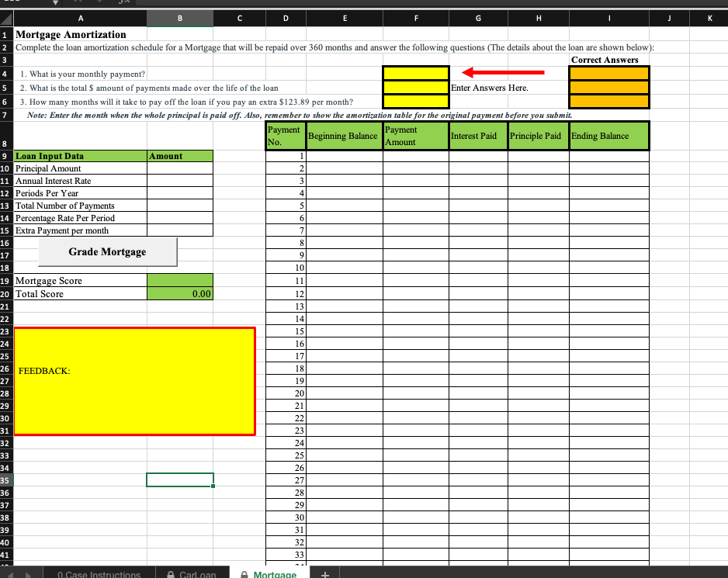The width and height of the screenshot is (728, 578).
Task: Click the left sheet navigation arrow
Action: [x=10, y=574]
